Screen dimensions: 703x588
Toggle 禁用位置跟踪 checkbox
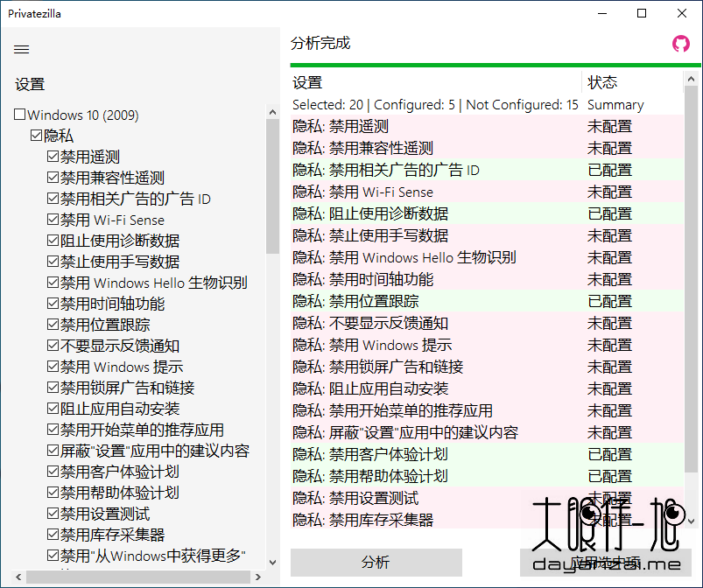(x=53, y=325)
